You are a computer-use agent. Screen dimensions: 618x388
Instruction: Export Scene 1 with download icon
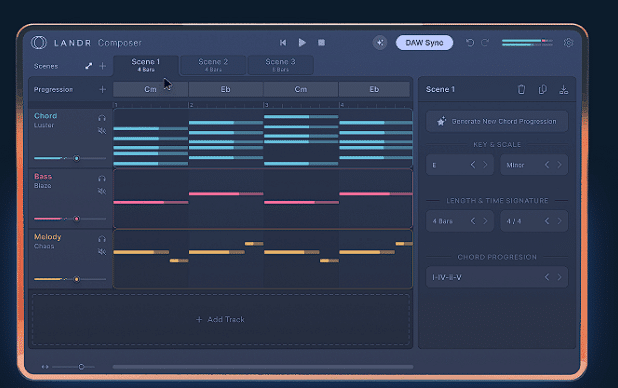coord(564,90)
